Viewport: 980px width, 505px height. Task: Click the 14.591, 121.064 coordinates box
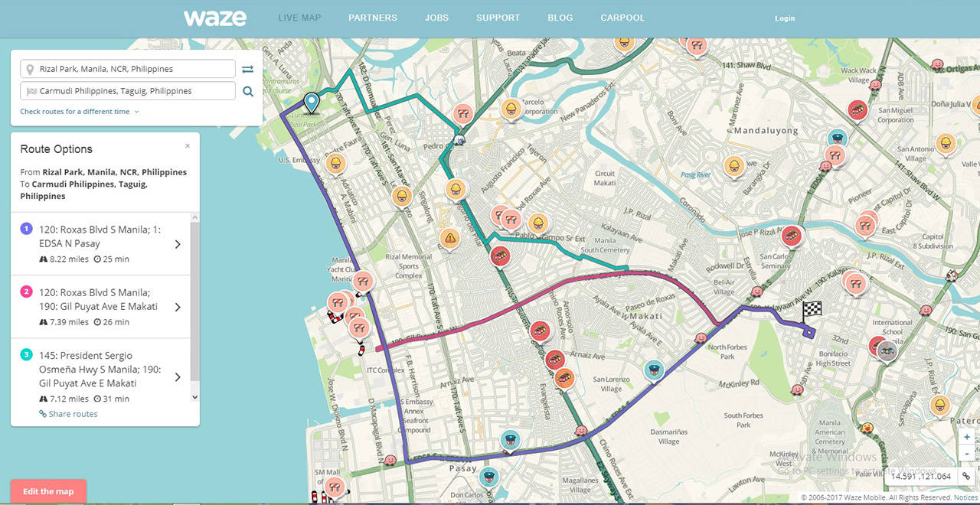pos(920,476)
